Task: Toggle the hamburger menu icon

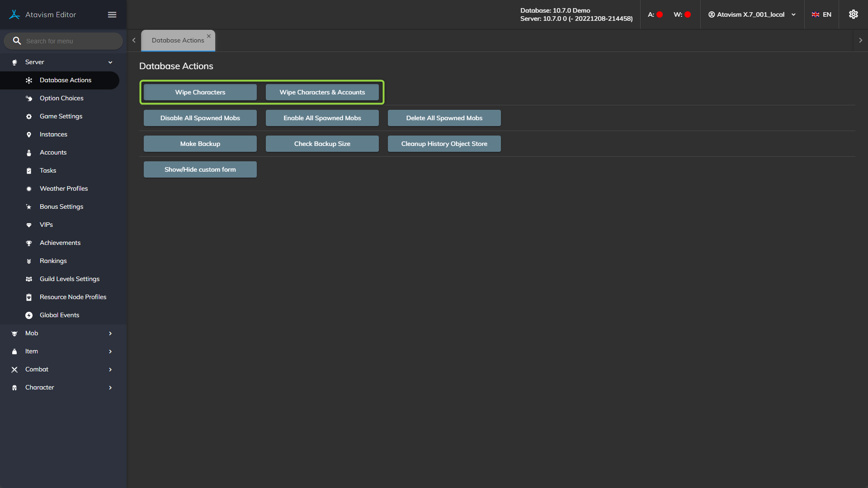Action: [x=112, y=15]
